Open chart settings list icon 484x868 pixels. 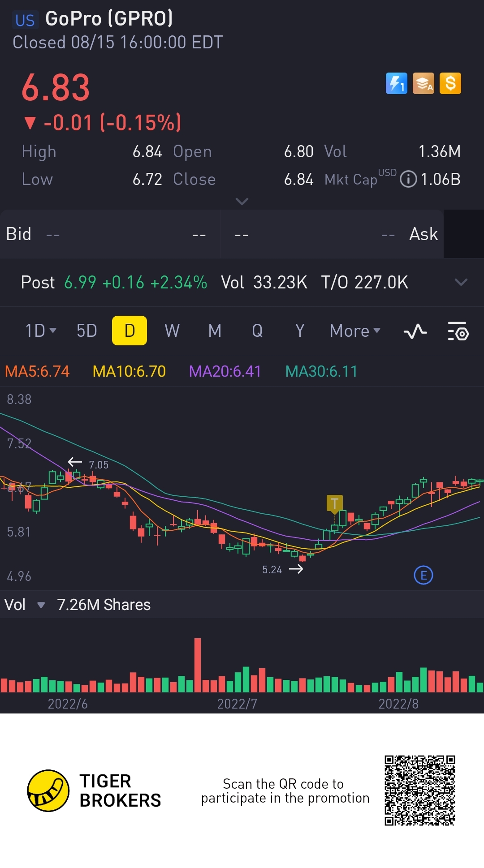coord(458,331)
